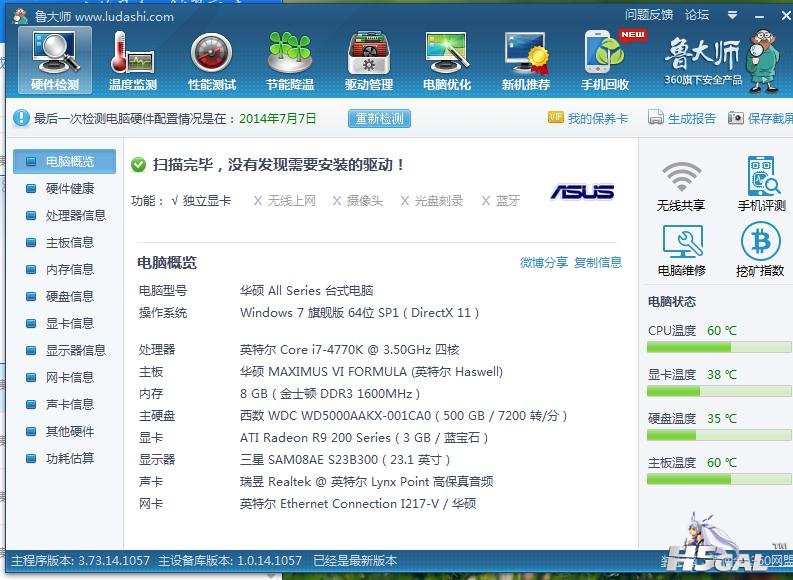Open the title bar dropdown menu arrow

(732, 15)
